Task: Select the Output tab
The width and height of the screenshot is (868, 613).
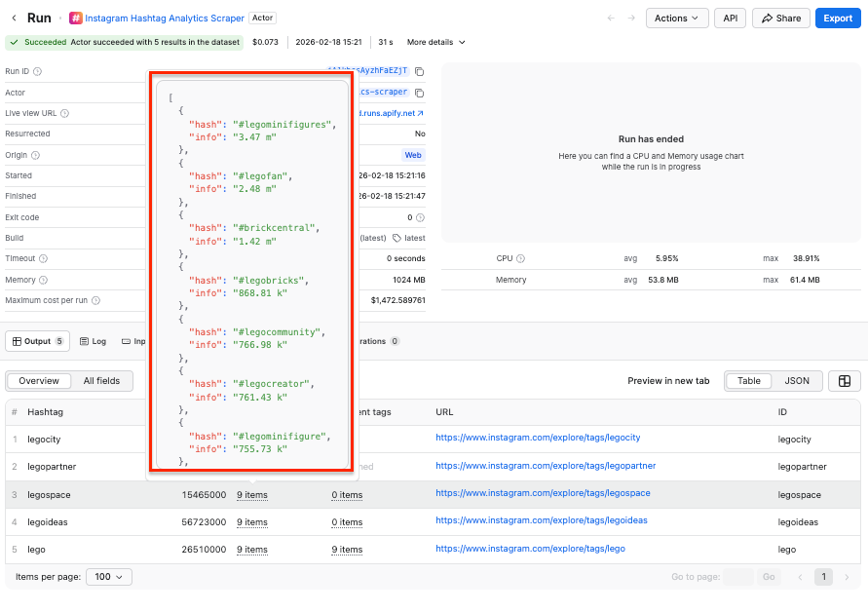Action: pyautogui.click(x=37, y=341)
